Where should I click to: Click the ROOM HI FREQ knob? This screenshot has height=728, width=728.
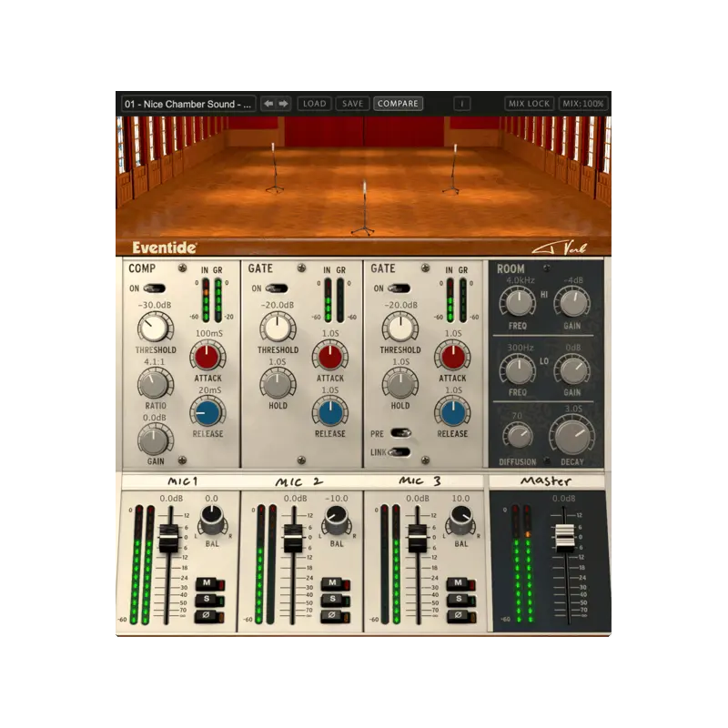518,303
